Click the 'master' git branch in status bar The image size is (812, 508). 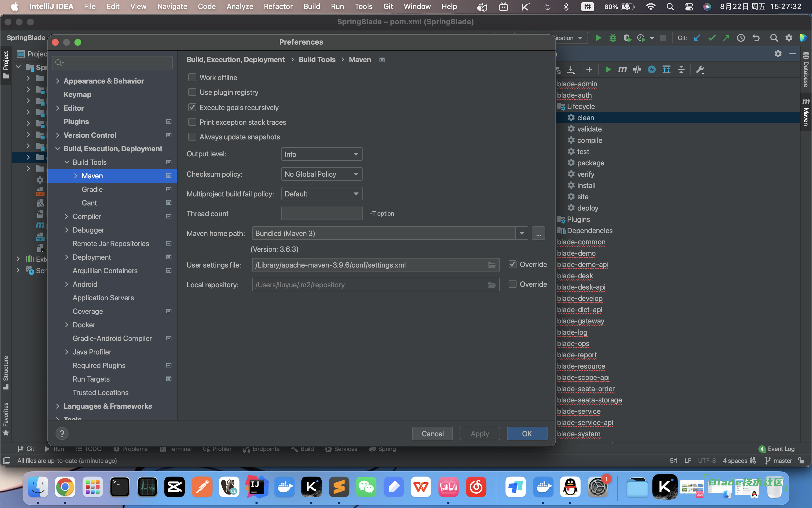pos(779,461)
